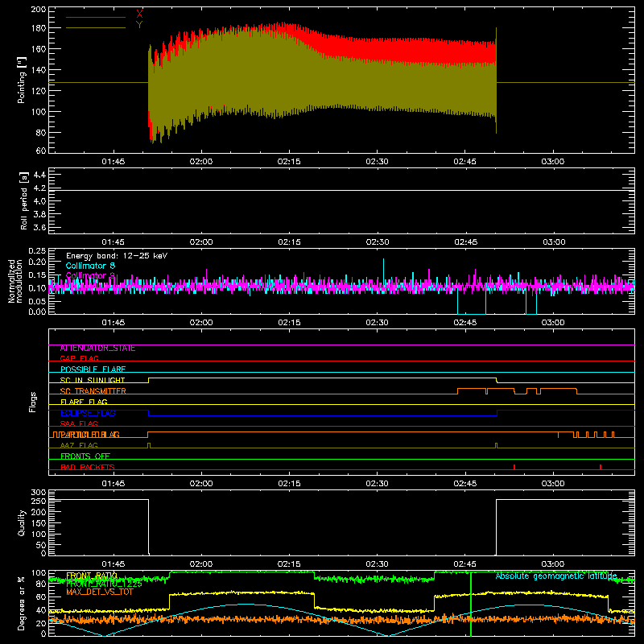Click the green vertical marker line in the bottom panel
Image resolution: width=644 pixels, height=644 pixels.
click(471, 604)
